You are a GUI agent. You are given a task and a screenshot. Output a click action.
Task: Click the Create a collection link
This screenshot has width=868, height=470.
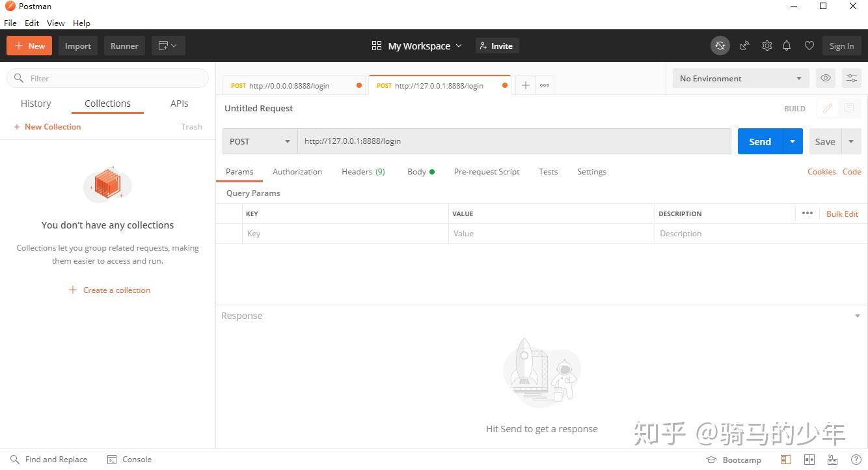click(x=116, y=290)
